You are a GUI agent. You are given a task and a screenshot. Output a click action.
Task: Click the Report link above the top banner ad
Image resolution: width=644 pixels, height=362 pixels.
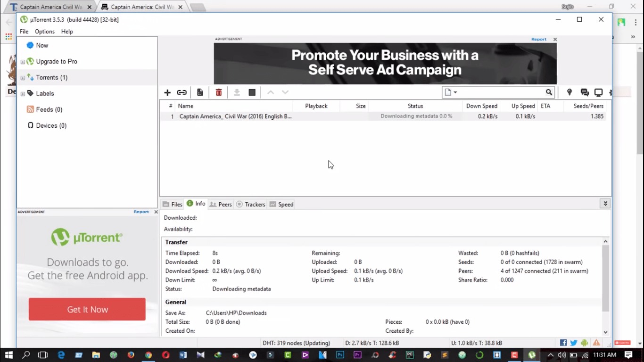click(539, 39)
